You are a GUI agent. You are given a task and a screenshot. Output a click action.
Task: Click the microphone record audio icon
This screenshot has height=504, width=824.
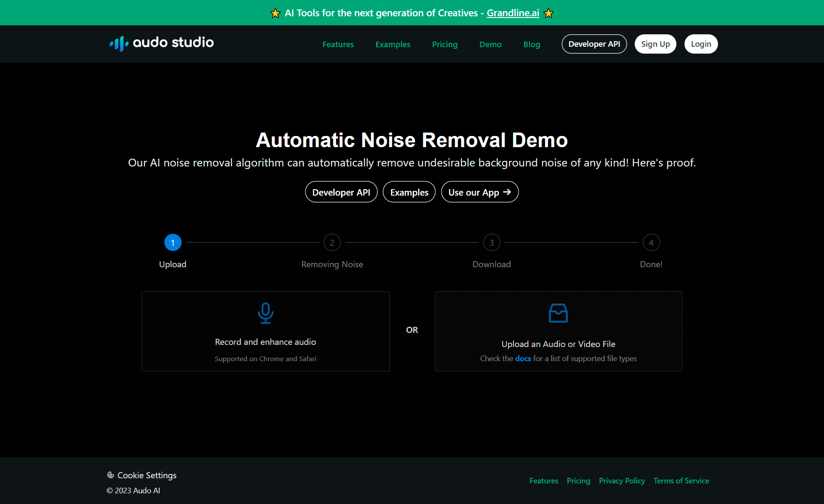pos(266,312)
